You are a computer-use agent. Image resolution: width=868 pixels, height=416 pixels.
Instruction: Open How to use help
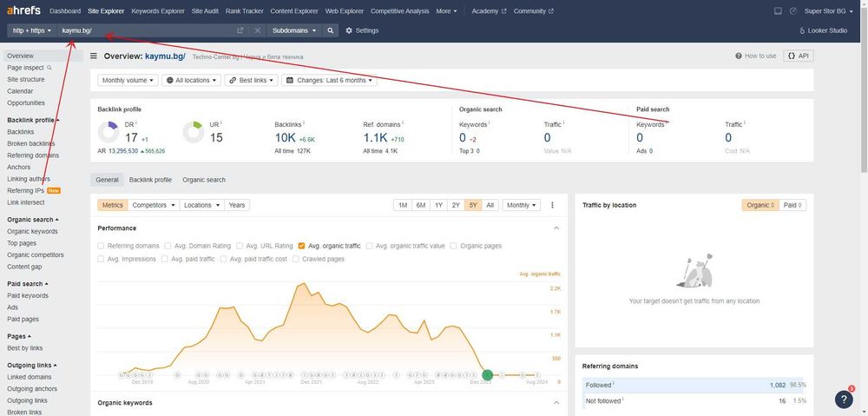coord(756,56)
